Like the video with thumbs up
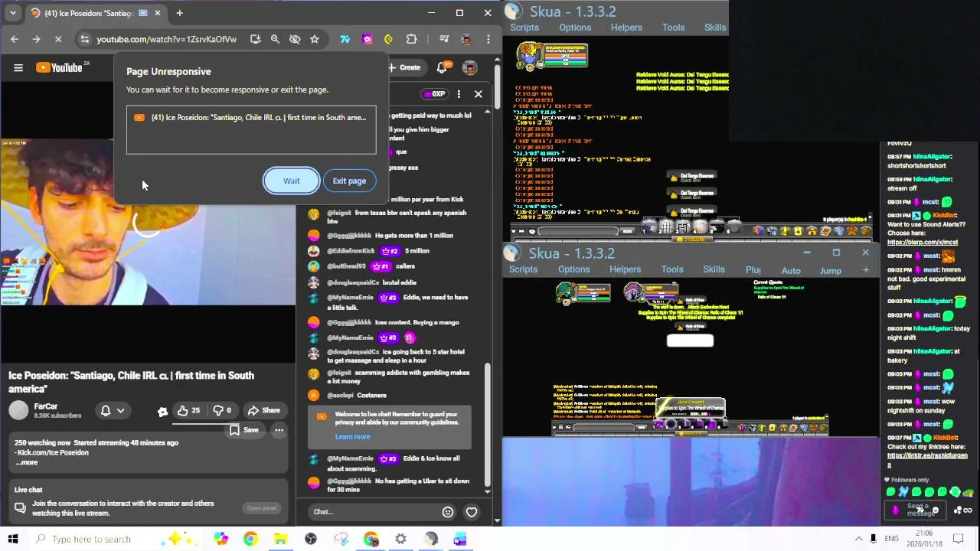Viewport: 980px width, 551px height. click(188, 410)
